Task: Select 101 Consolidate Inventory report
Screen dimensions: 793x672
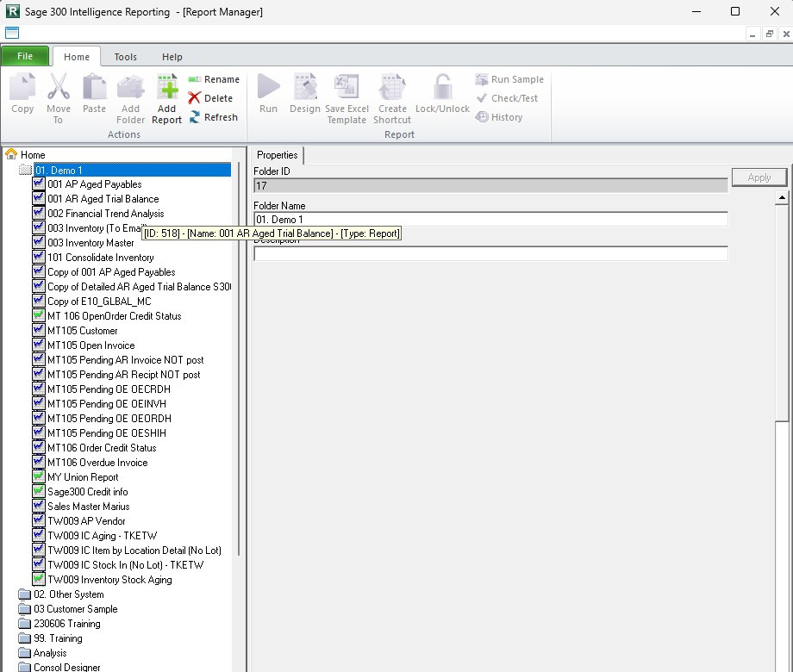Action: (x=101, y=258)
